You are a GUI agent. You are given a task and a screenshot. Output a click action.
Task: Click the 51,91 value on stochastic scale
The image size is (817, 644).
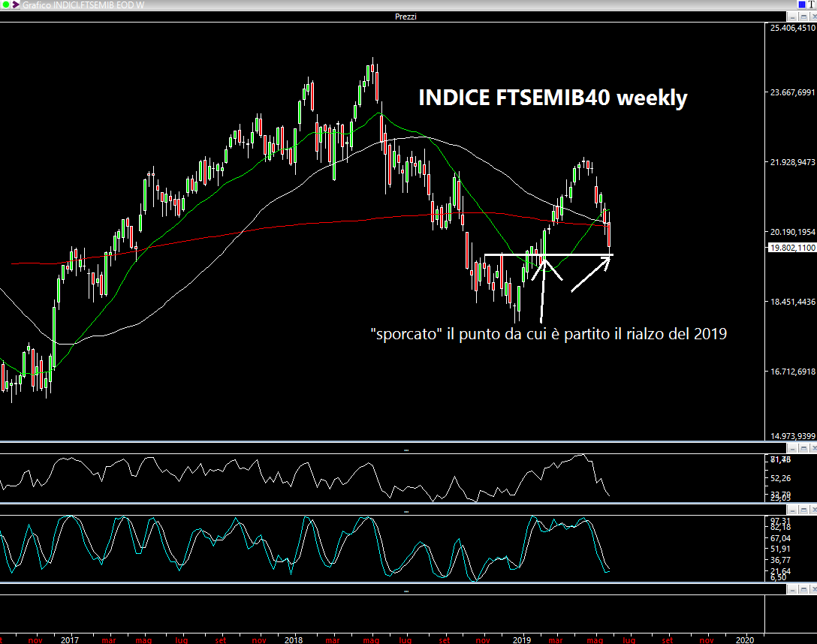[780, 549]
